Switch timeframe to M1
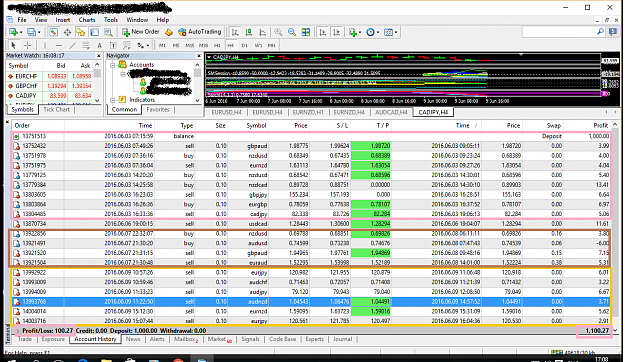The image size is (625, 362). 162,45
